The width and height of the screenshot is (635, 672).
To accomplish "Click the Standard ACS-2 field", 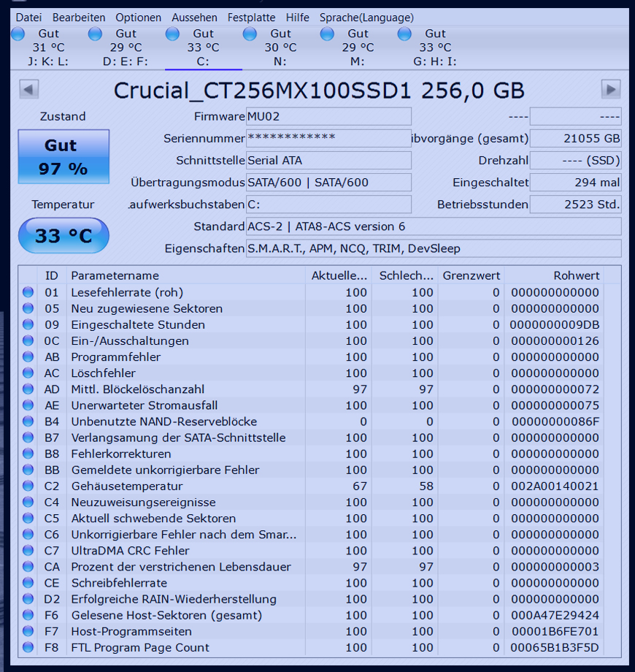I will click(x=434, y=226).
